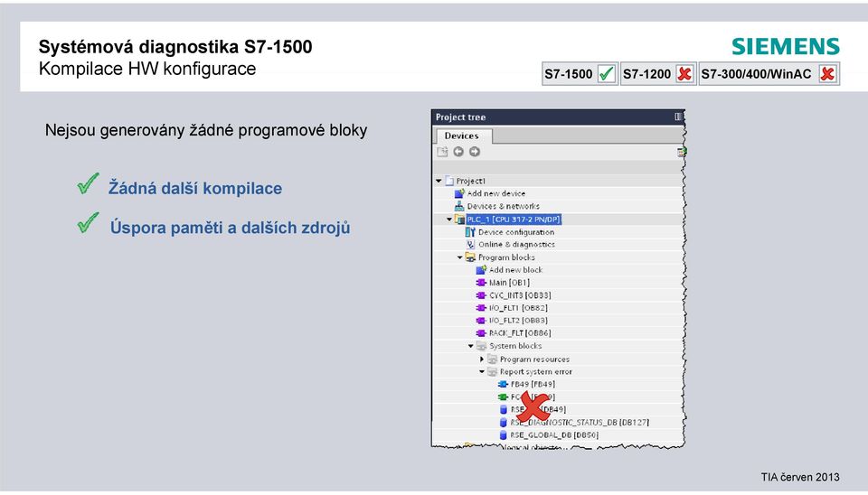Click the text 'Žádná další kompilace'

click(x=195, y=188)
